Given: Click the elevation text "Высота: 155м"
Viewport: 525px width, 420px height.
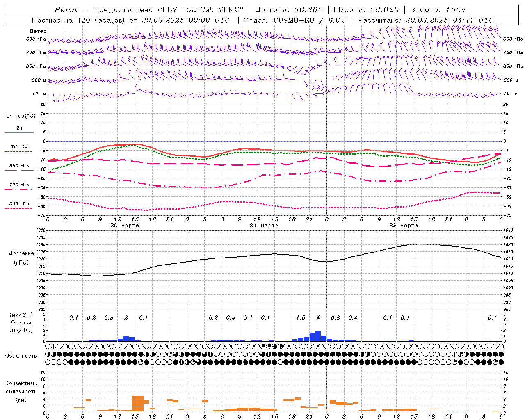Looking at the screenshot, I should [x=438, y=10].
